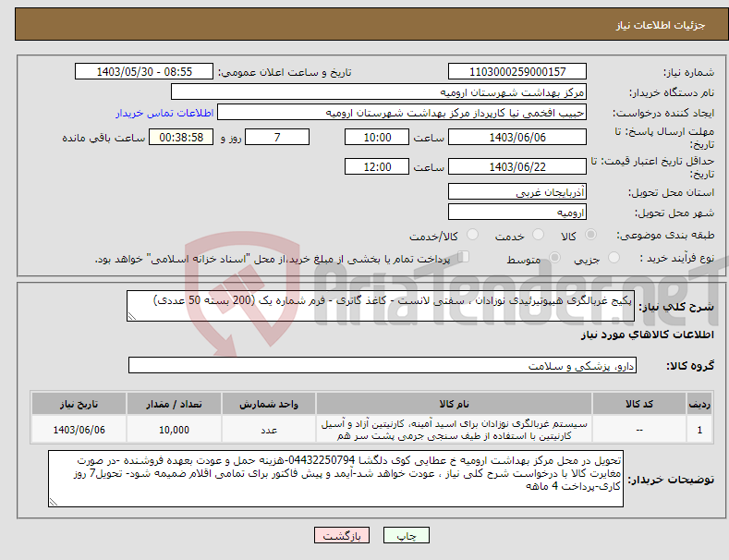Click the need number field 1103000259000157
This screenshot has width=729, height=560.
[x=517, y=72]
